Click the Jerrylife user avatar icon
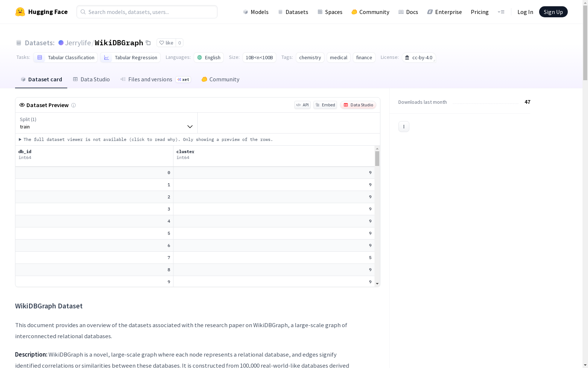The height and width of the screenshot is (368, 588). [x=61, y=43]
